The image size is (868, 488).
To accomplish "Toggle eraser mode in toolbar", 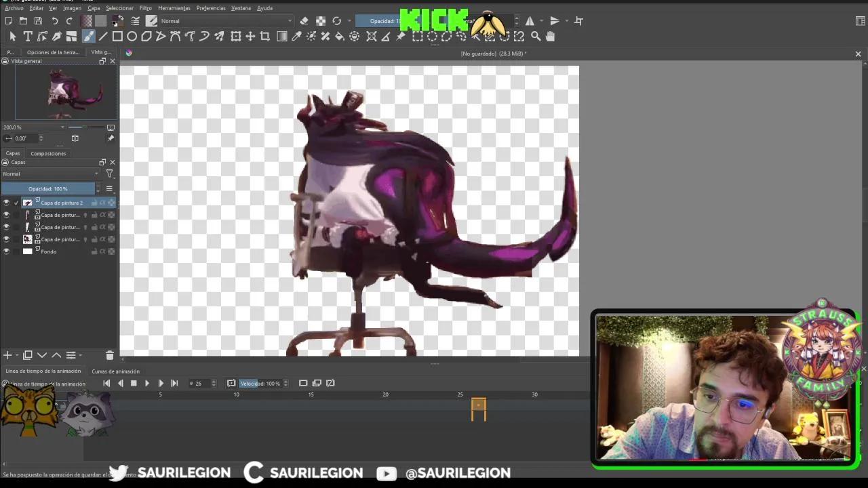I will pyautogui.click(x=304, y=21).
